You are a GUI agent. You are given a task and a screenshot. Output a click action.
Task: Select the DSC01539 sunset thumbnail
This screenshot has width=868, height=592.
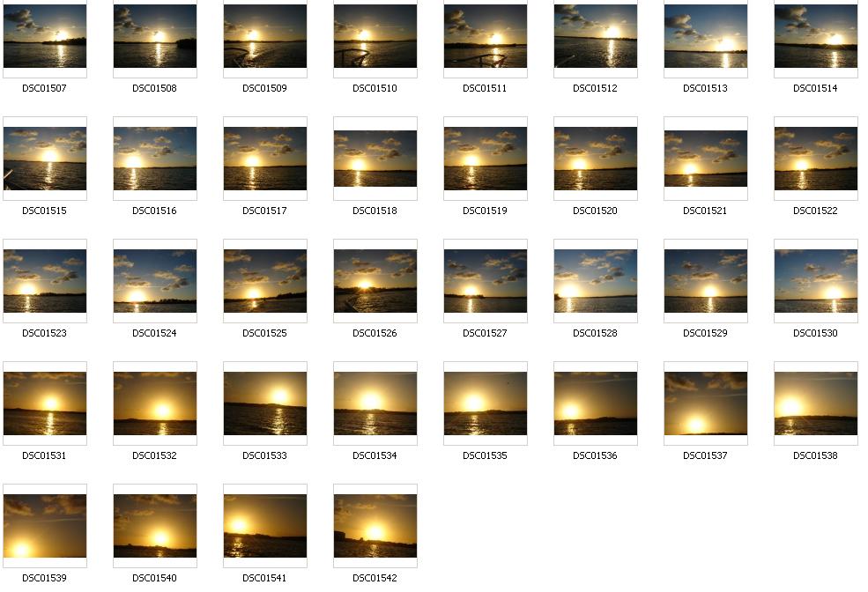45,527
